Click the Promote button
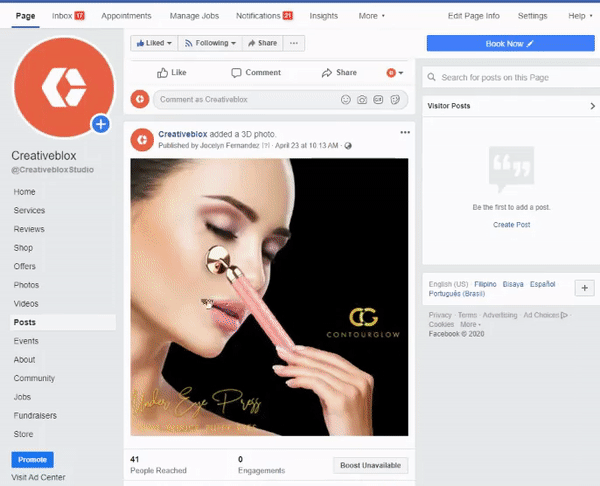Image resolution: width=600 pixels, height=486 pixels. 33,460
